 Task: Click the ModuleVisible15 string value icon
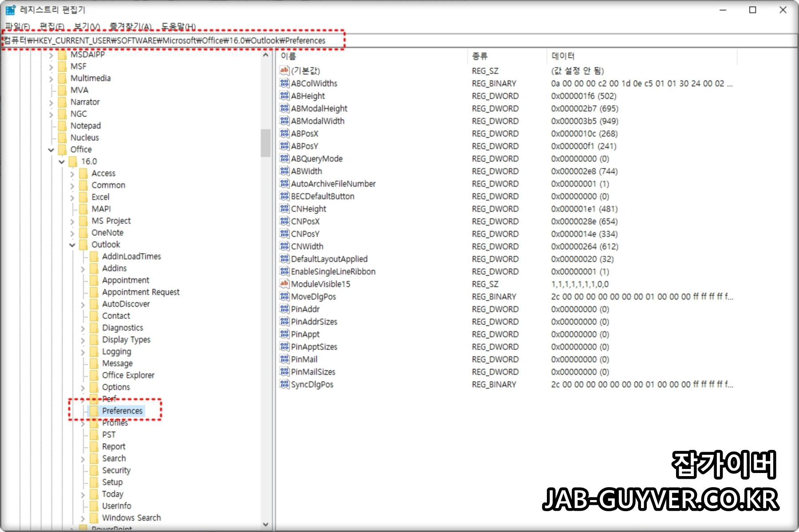(284, 284)
